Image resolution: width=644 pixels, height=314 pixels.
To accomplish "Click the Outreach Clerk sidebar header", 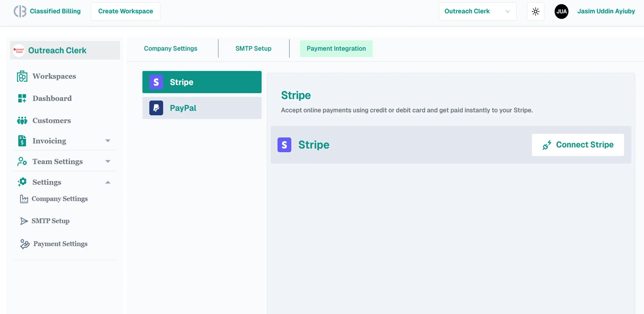I will coord(65,50).
